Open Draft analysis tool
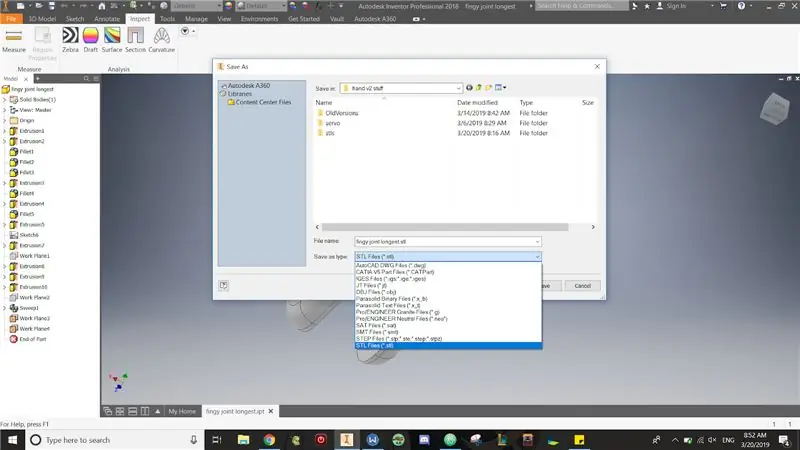Image resolution: width=800 pixels, height=450 pixels. point(90,36)
